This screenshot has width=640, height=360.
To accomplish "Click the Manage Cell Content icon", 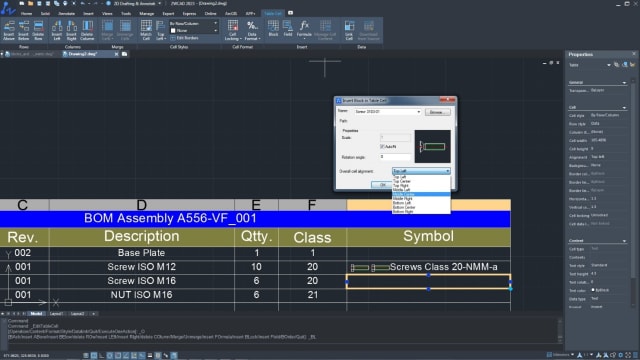I will (325, 31).
